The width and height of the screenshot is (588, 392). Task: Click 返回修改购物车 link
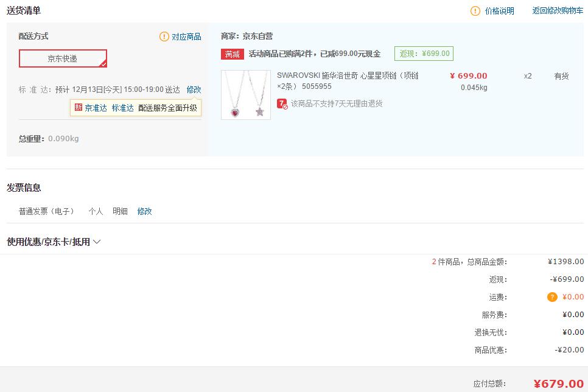click(x=558, y=10)
